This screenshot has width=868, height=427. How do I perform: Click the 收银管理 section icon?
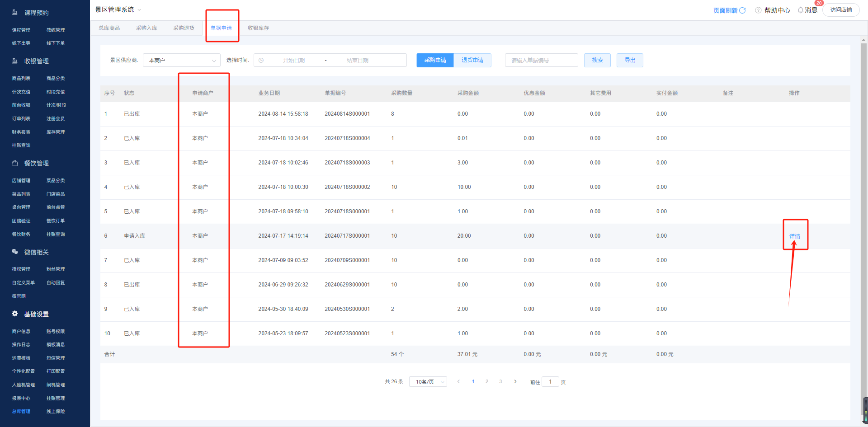[15, 61]
